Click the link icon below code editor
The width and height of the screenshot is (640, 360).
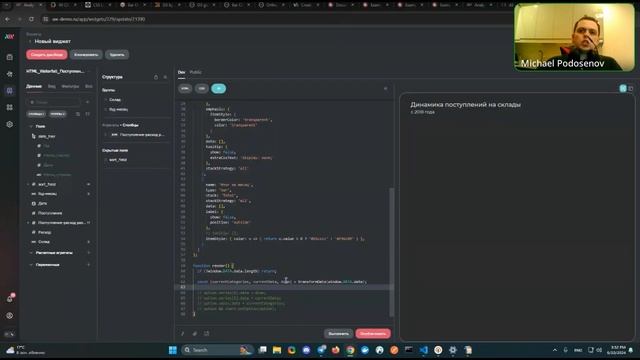195,334
